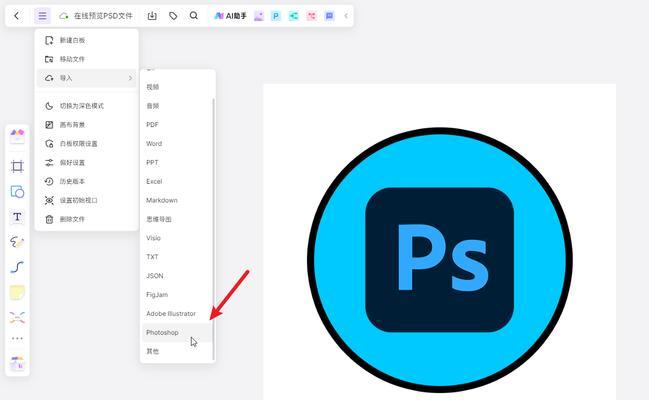Select Excel in the import submenu
This screenshot has width=649, height=400.
point(177,181)
